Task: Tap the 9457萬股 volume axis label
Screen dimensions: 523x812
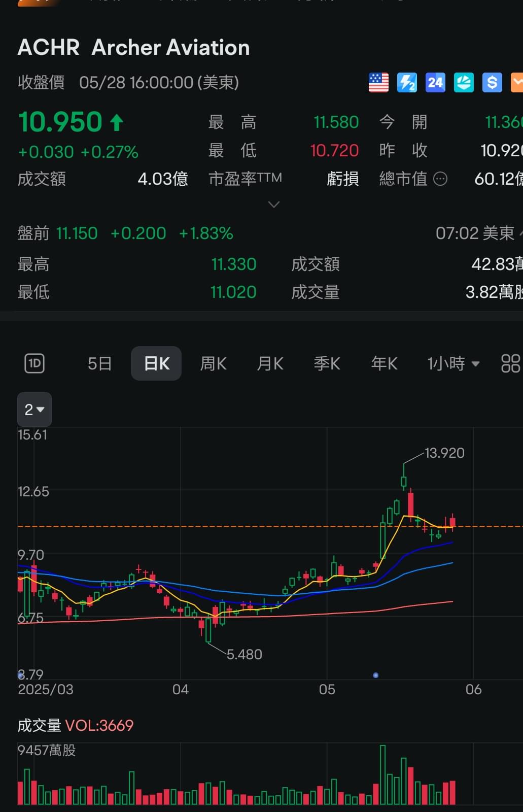Action: tap(47, 751)
